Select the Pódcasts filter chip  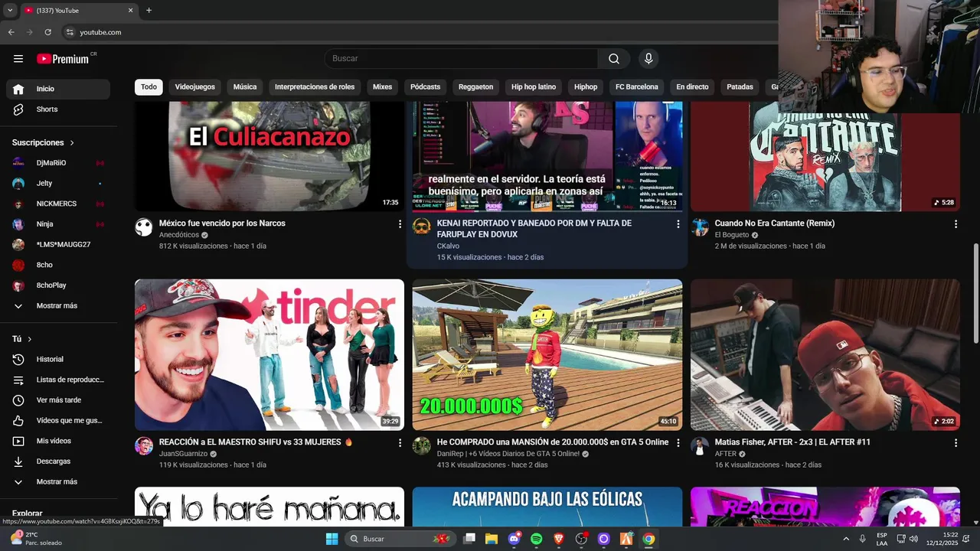point(425,87)
